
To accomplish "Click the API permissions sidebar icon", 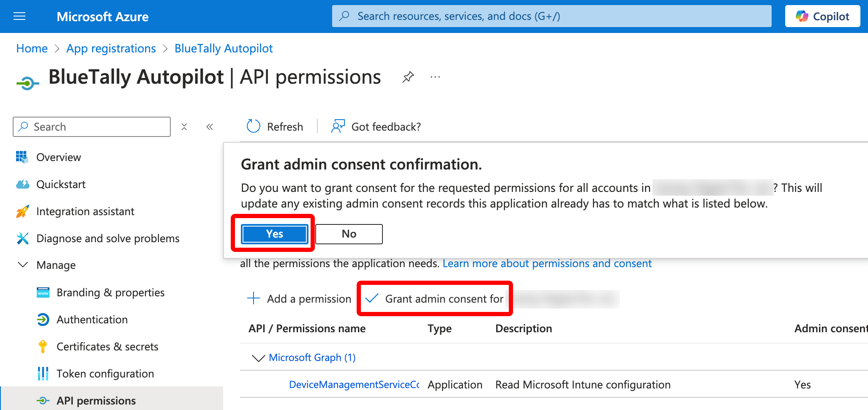I will (43, 401).
